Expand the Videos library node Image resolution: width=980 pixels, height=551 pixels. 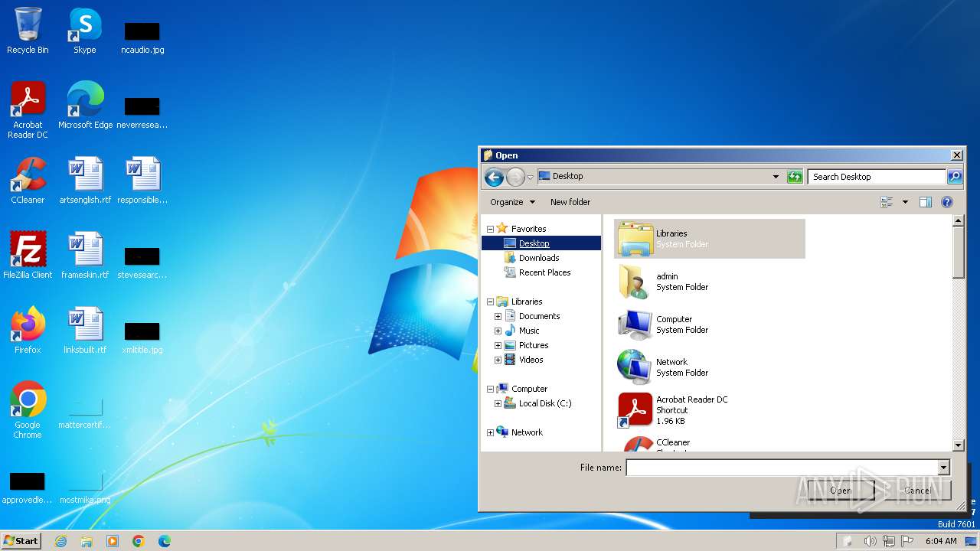pyautogui.click(x=498, y=360)
